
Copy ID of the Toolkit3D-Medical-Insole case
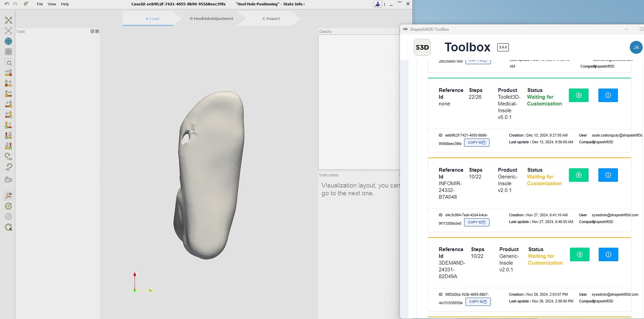click(477, 143)
